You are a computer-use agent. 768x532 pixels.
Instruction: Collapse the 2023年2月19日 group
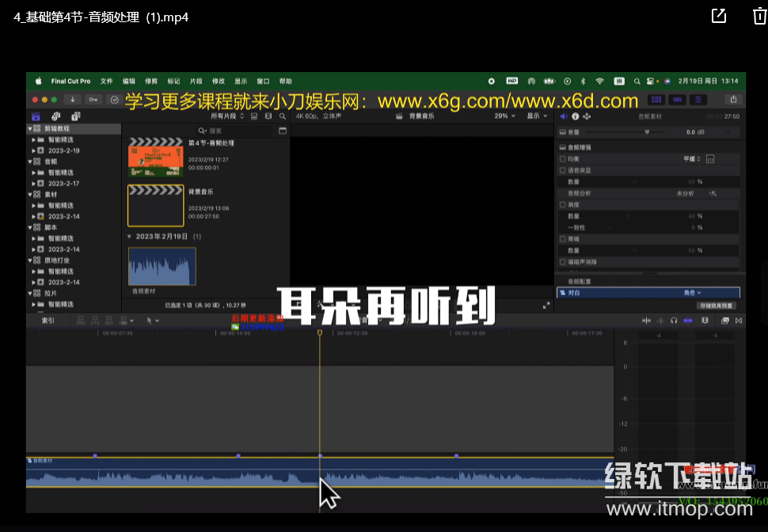[130, 237]
